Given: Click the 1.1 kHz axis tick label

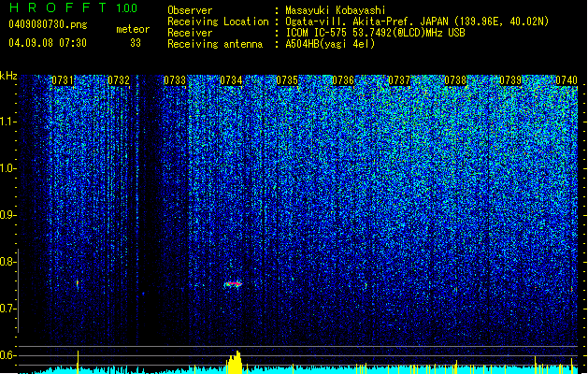Looking at the screenshot, I should pos(7,122).
